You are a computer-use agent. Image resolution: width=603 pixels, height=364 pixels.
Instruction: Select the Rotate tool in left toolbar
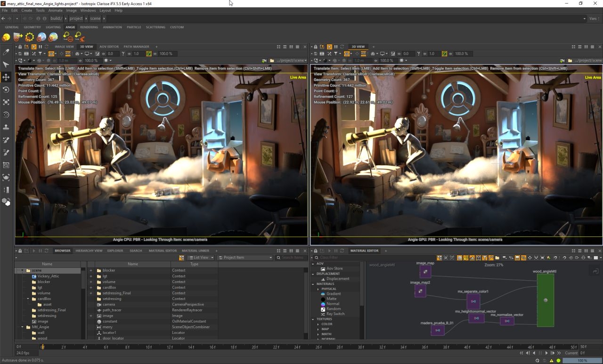[x=6, y=89]
